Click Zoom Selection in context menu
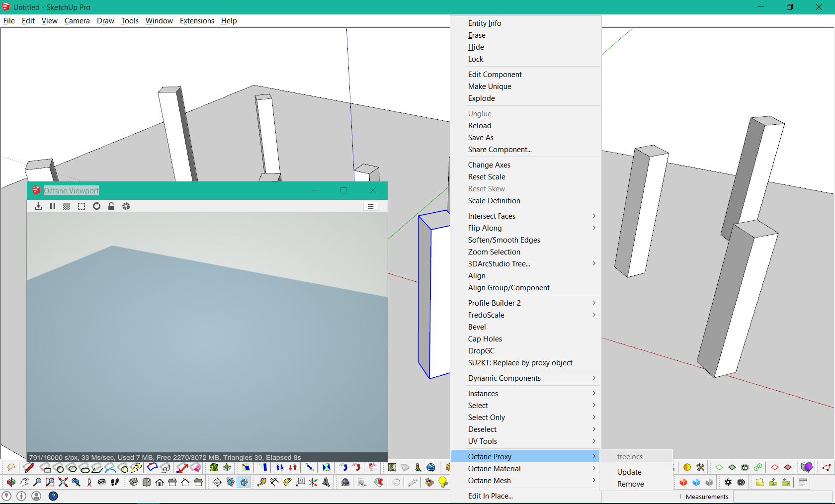Screen dimensions: 835x504 point(526,252)
